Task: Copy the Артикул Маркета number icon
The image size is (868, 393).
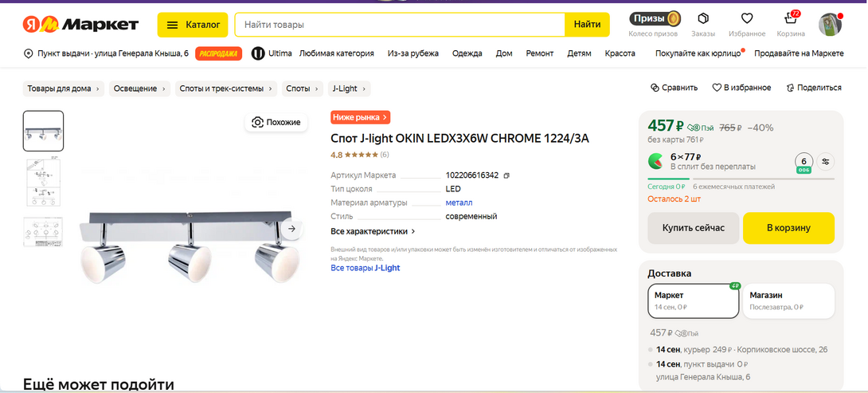Action: point(506,175)
